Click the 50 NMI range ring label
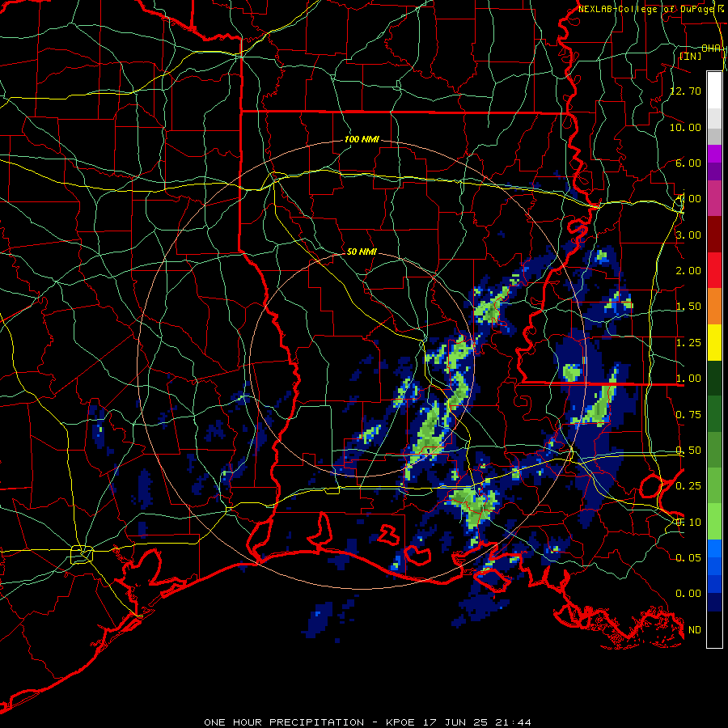The width and height of the screenshot is (728, 728). point(362,252)
